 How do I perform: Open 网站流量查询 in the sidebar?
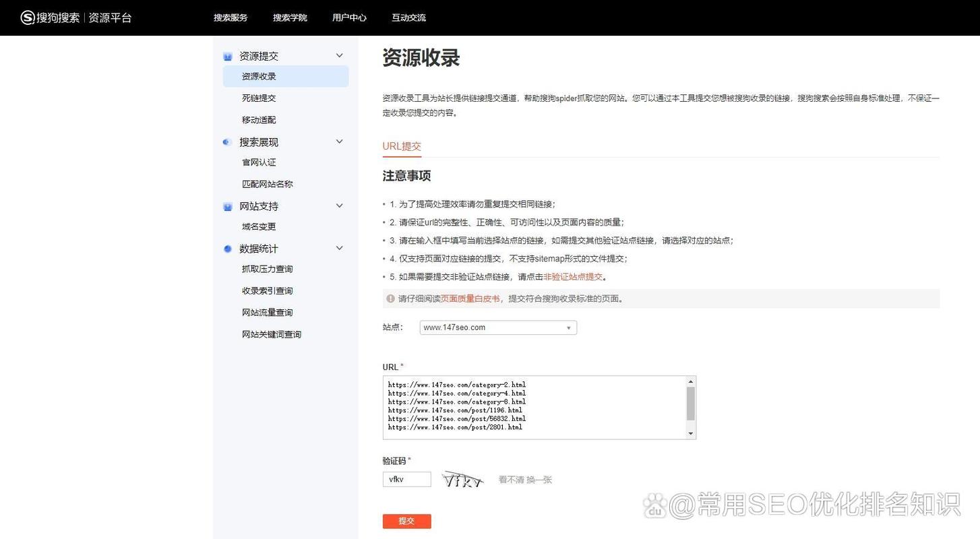click(268, 313)
